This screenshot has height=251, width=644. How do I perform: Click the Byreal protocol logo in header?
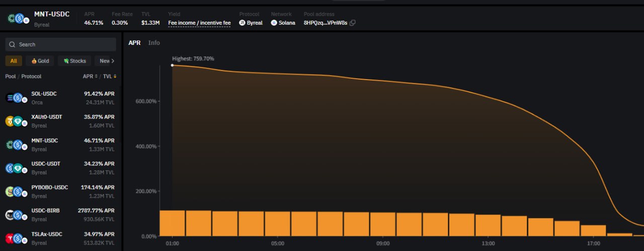coord(242,23)
